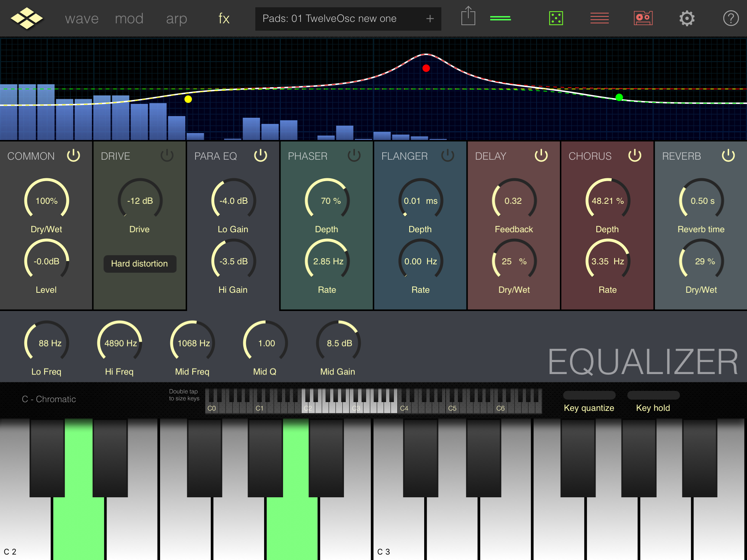Select the red mid-band EQ point
The image size is (747, 560).
pos(426,68)
